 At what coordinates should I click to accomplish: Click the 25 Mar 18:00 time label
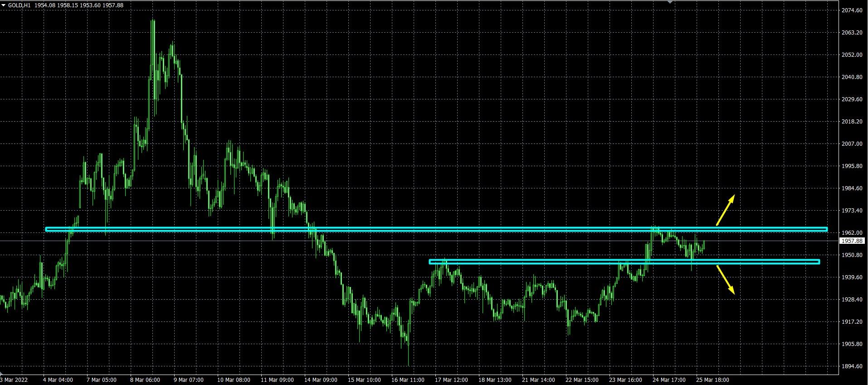[712, 380]
